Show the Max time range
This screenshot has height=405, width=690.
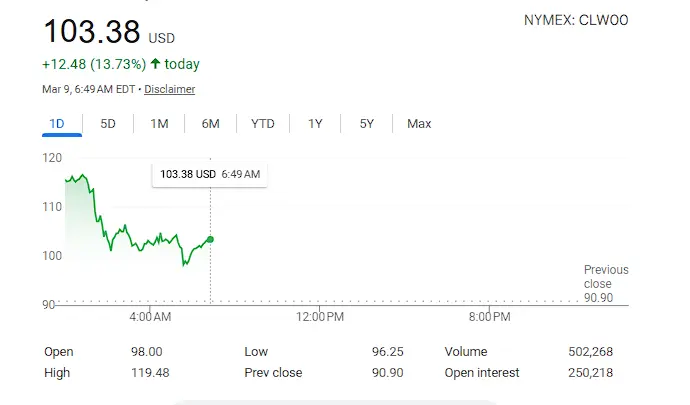point(419,124)
